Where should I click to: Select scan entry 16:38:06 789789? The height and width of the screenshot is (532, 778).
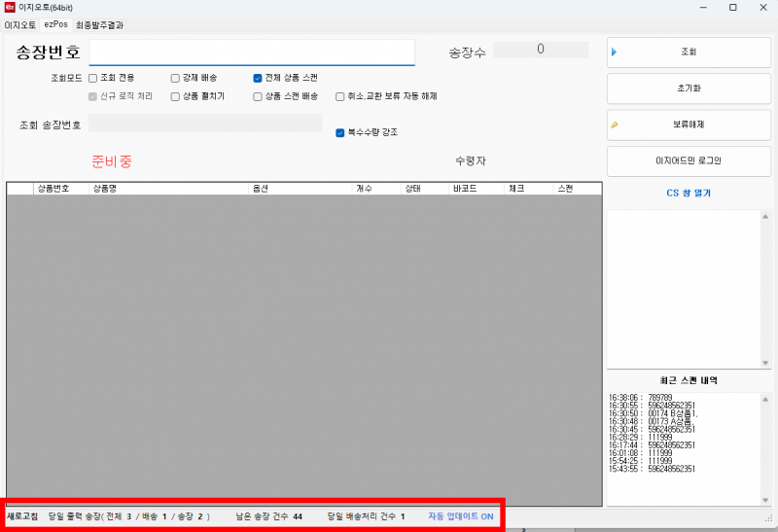coord(641,398)
